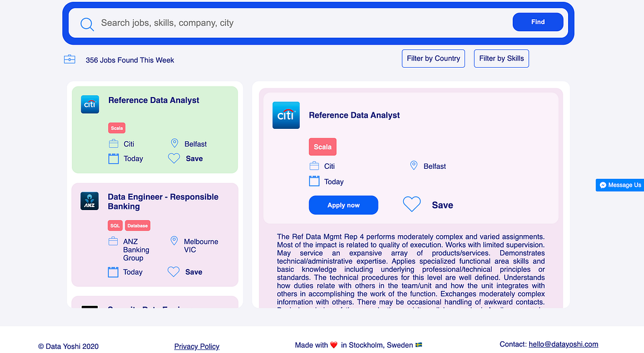Click the Message Us chat button
The image size is (644, 353).
pos(620,185)
